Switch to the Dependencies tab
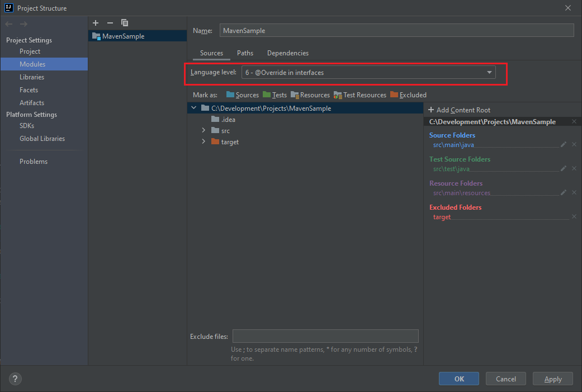Screen dimensions: 582x392 coord(287,53)
